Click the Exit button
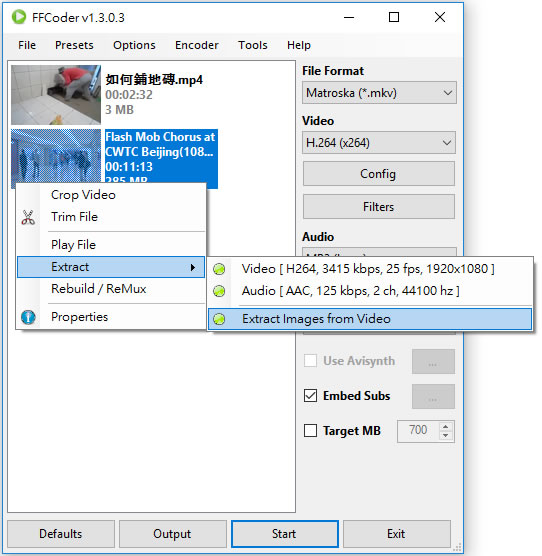 [x=396, y=534]
